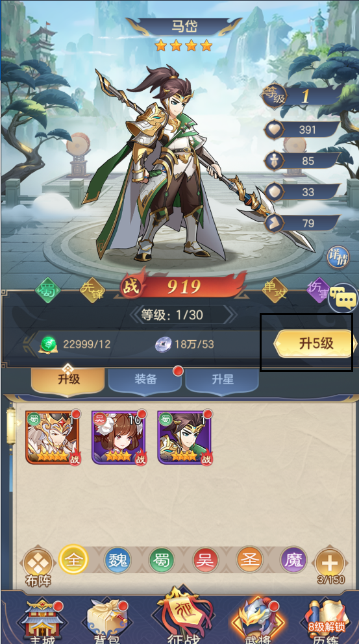
Task: Select the 魔 purple faction swatch
Action: click(x=293, y=560)
